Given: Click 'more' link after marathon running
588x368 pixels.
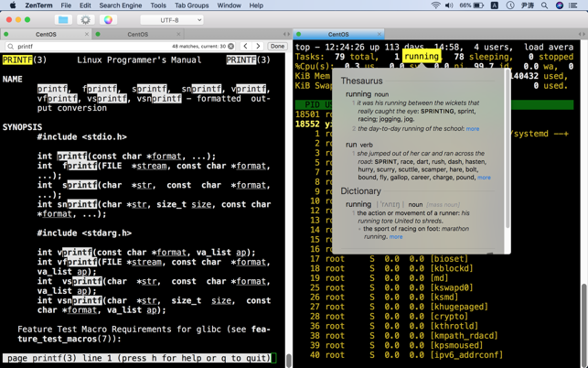Looking at the screenshot, I should point(396,237).
